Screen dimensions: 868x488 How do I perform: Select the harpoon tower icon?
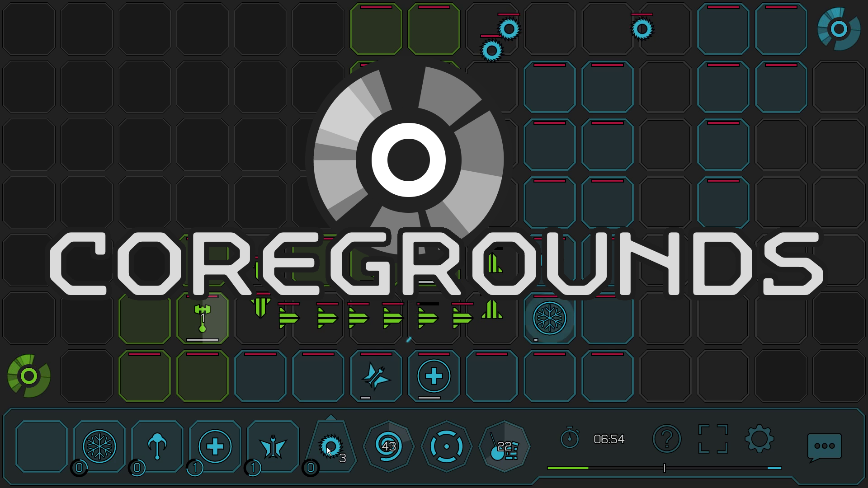[x=157, y=446]
